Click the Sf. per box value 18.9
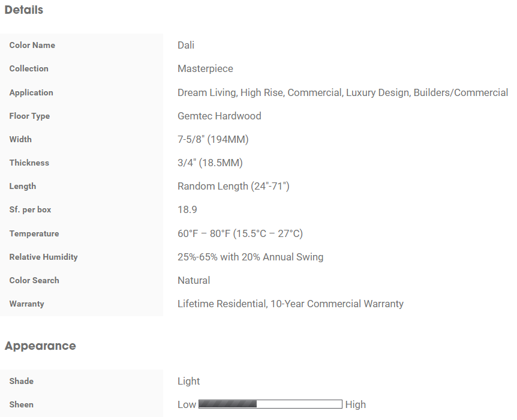 tap(187, 210)
